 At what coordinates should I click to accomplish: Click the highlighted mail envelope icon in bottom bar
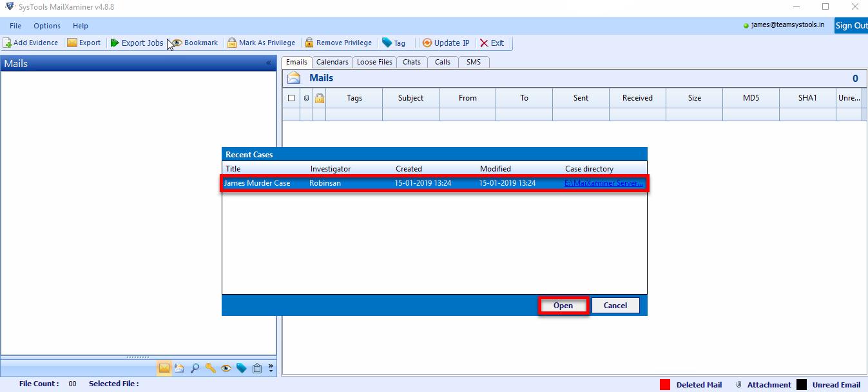[x=164, y=368]
